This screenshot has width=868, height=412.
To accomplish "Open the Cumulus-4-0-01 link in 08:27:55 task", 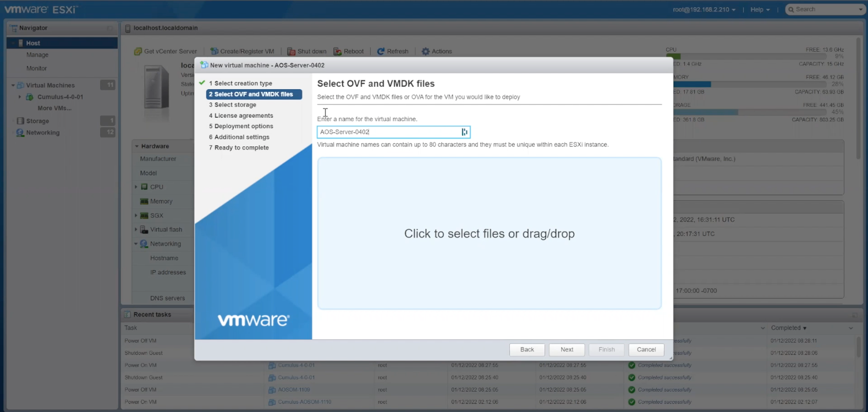I will (296, 365).
